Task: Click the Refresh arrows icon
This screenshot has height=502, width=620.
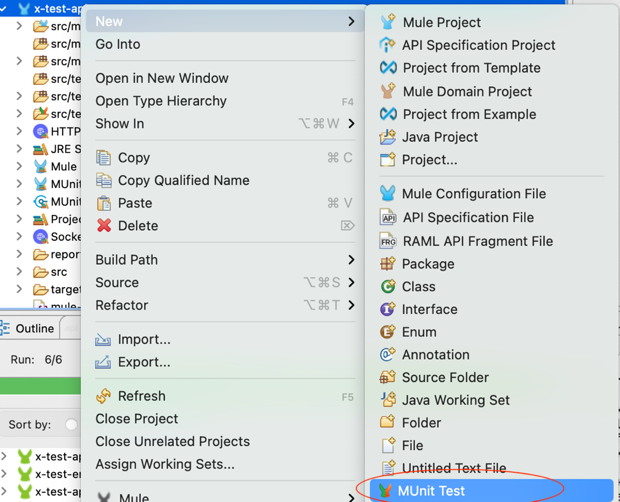Action: pyautogui.click(x=104, y=396)
